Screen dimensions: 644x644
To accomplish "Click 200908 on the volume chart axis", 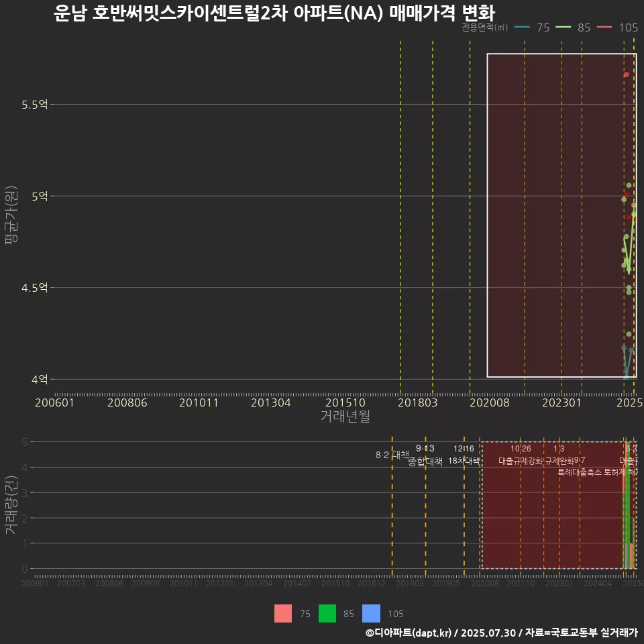I will coord(146,583).
